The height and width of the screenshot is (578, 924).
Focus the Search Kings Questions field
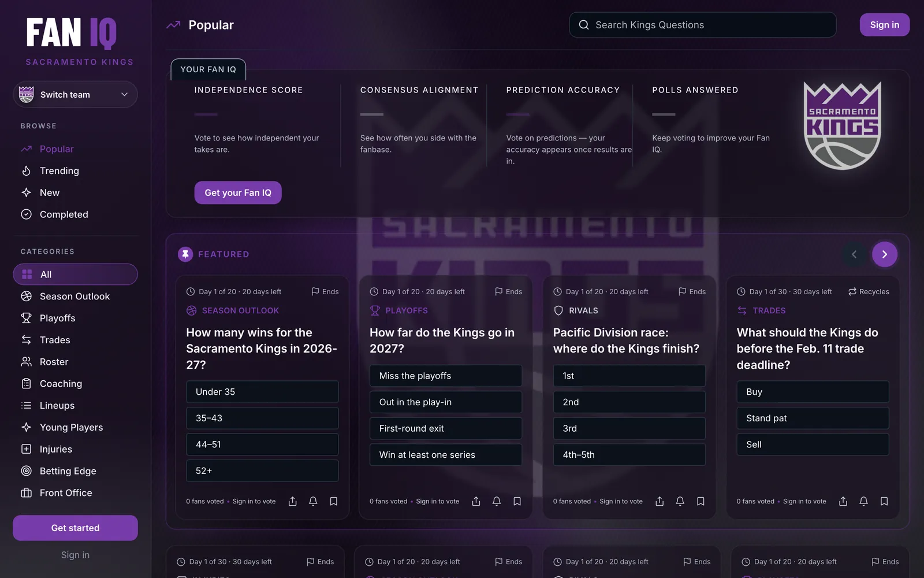point(702,25)
